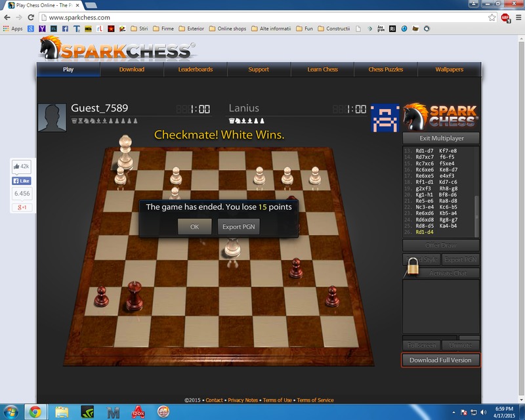
Task: Open File Explorer from the taskbar
Action: point(62,412)
